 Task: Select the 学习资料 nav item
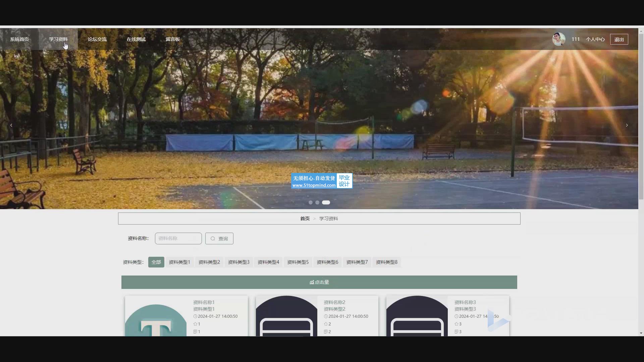[x=58, y=39]
